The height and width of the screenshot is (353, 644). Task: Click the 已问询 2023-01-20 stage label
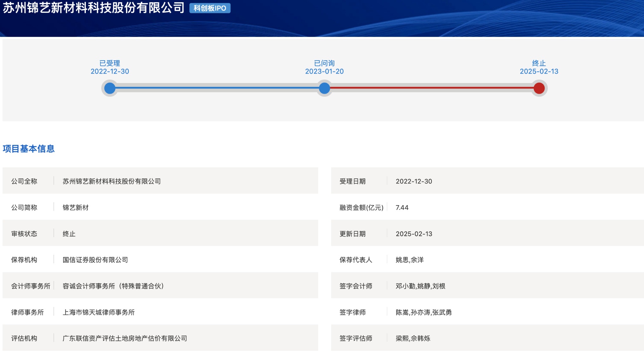pyautogui.click(x=324, y=67)
